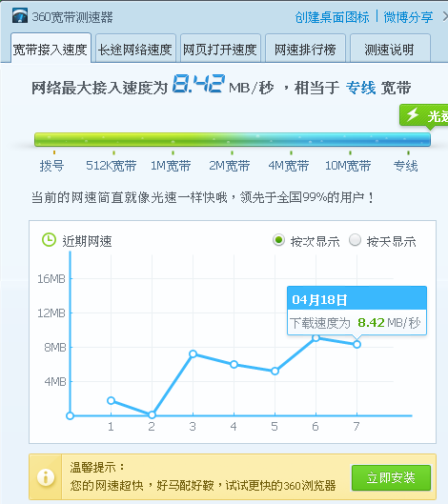Click the lightning bolt speed badge

coord(424,115)
